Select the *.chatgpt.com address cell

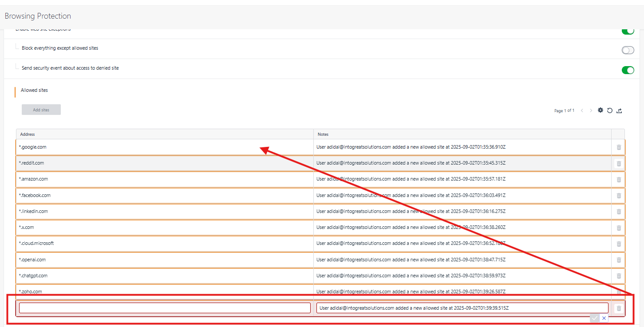165,276
